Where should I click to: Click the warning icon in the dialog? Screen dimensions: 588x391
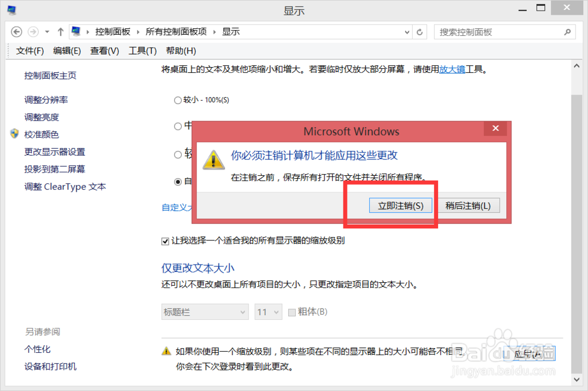213,160
